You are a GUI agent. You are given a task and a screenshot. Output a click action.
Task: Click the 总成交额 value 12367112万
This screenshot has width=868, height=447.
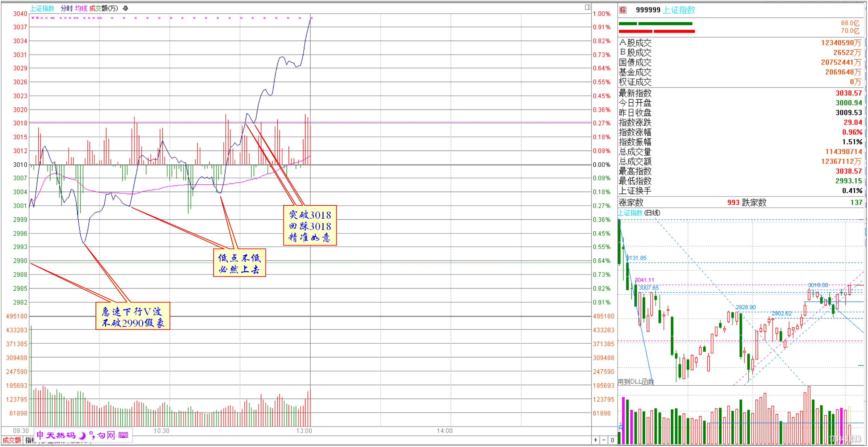(842, 161)
